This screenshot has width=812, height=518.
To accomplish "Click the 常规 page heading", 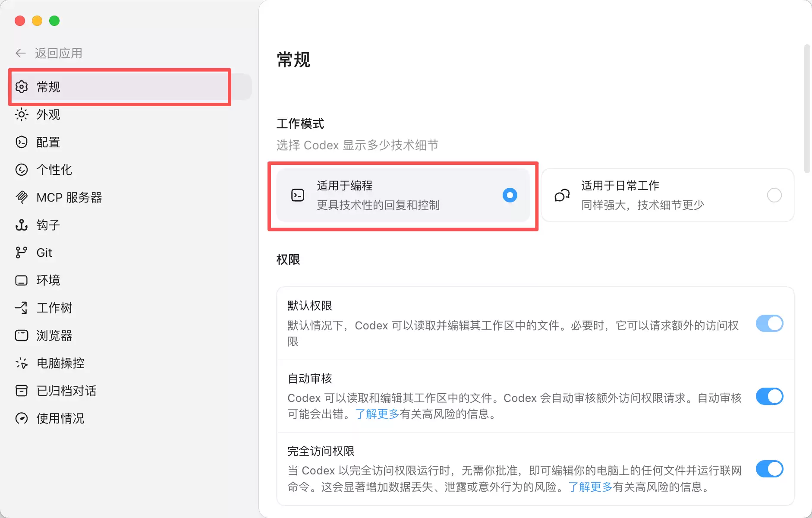I will click(293, 60).
